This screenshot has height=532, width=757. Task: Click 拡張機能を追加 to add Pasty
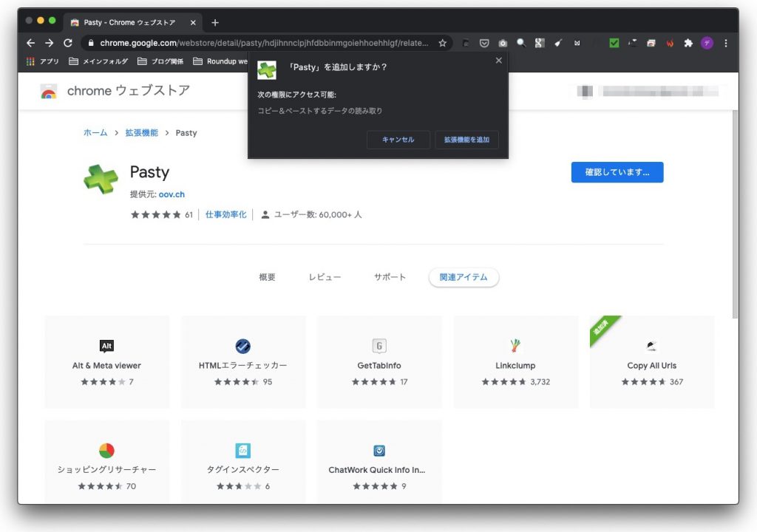coord(467,140)
